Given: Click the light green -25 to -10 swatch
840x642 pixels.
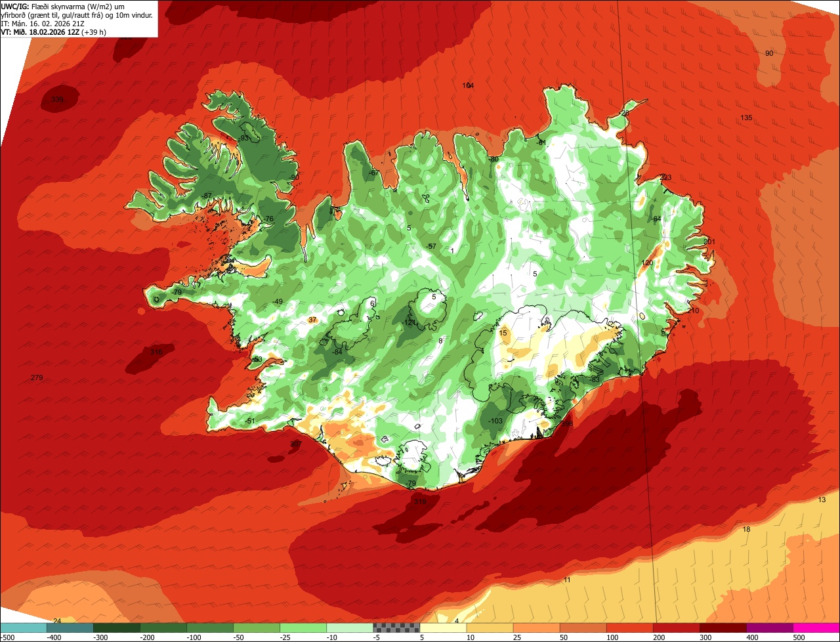Looking at the screenshot, I should click(x=303, y=628).
